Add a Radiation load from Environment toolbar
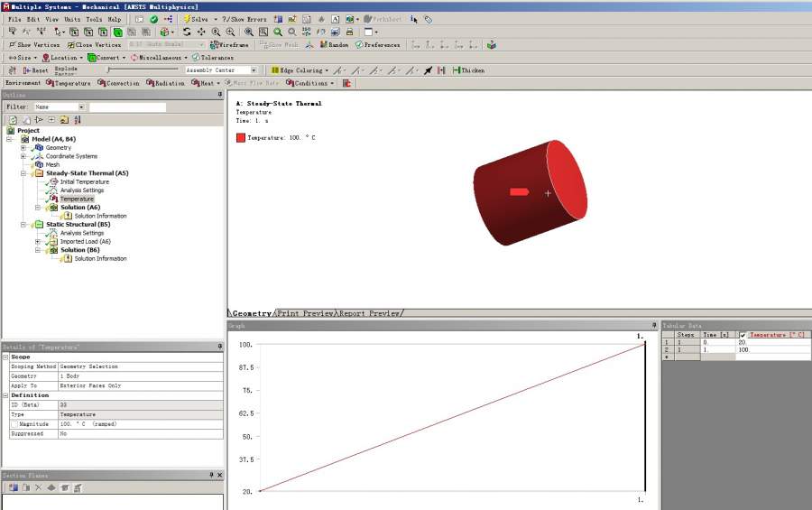This screenshot has height=510, width=812. (169, 83)
